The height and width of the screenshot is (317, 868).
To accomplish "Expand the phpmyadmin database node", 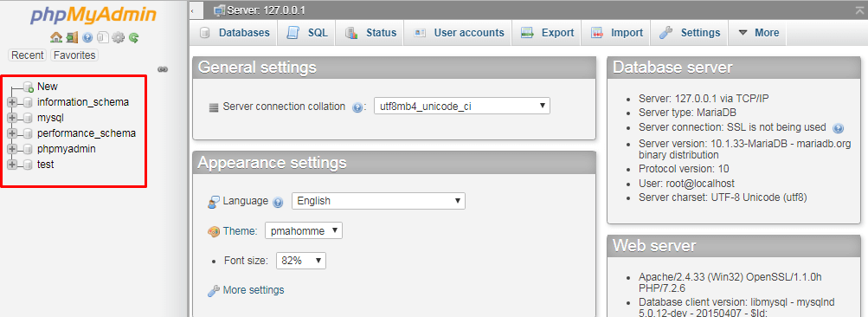I will point(12,149).
